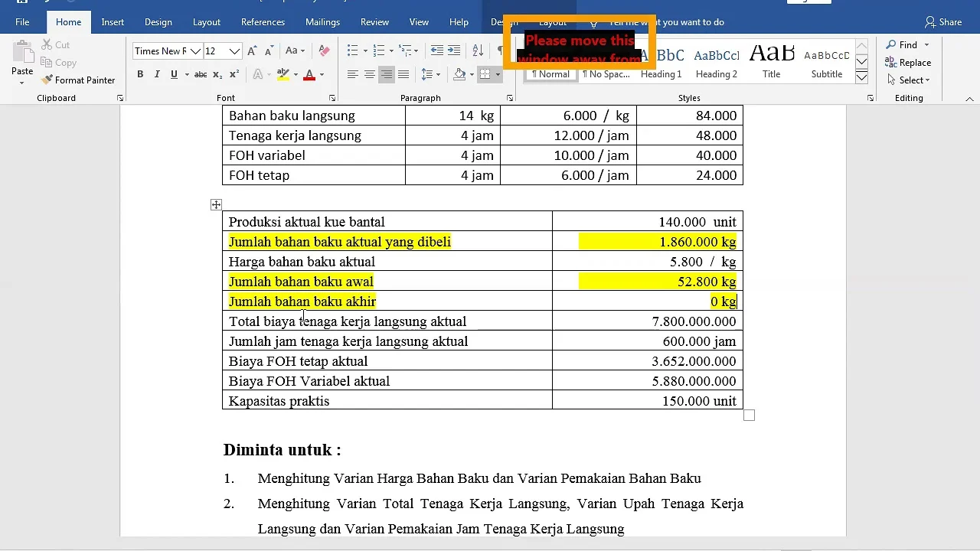Apply the Subtitle style
The height and width of the screenshot is (551, 980).
tap(827, 63)
